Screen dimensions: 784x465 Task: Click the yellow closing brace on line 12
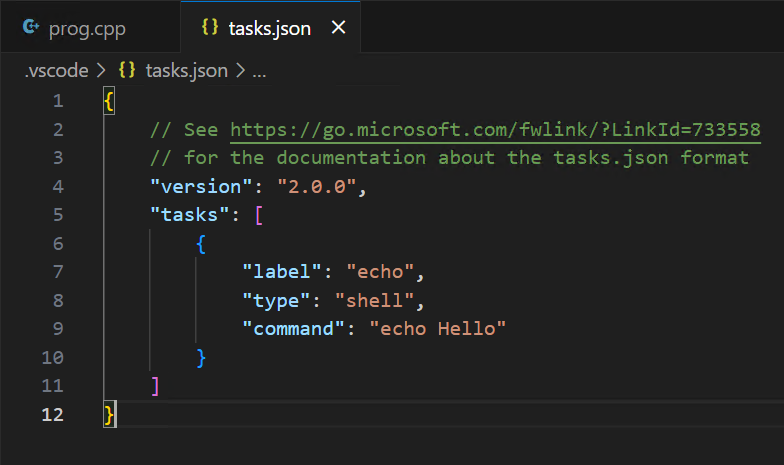click(108, 415)
